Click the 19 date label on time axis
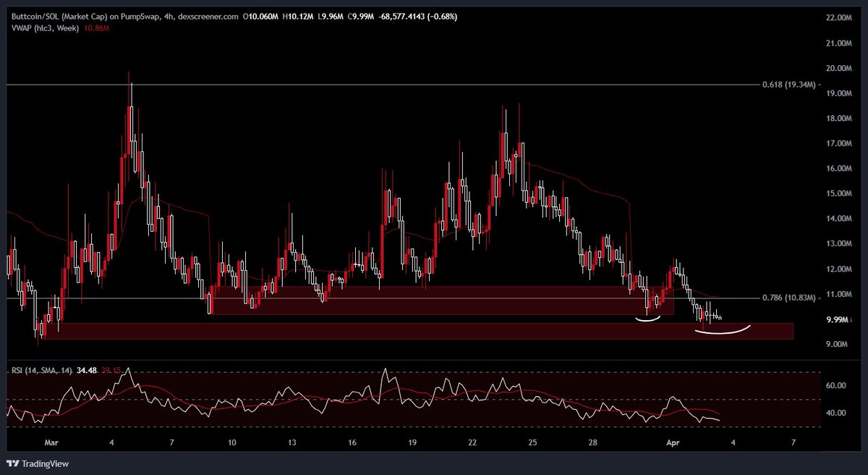Viewport: 868px width, 475px height. (412, 441)
